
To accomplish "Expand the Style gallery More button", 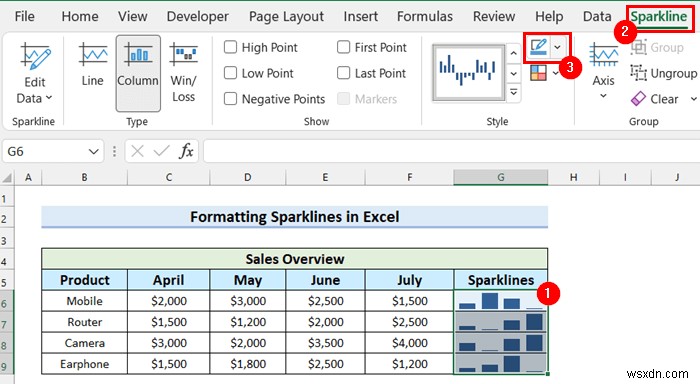I will click(x=514, y=92).
